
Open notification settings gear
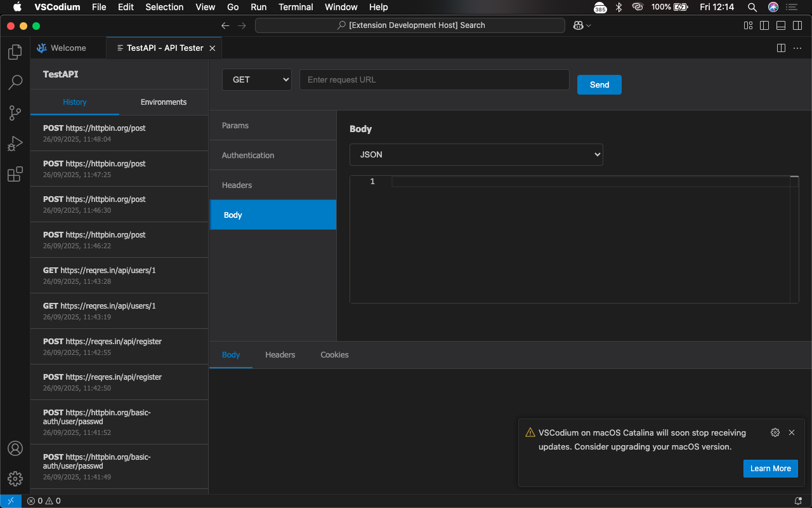tap(775, 432)
